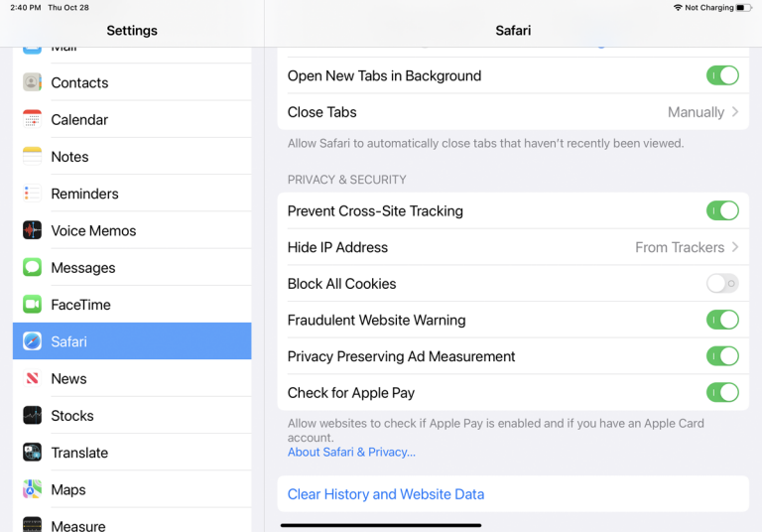
Task: Select the Notes app icon
Action: [33, 157]
